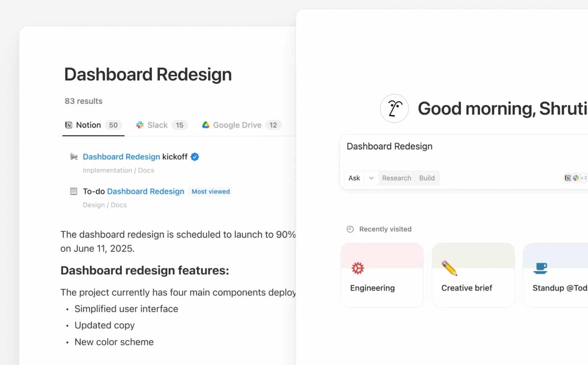The height and width of the screenshot is (365, 588).
Task: Click the Notion logo icon in tabs
Action: [x=69, y=125]
